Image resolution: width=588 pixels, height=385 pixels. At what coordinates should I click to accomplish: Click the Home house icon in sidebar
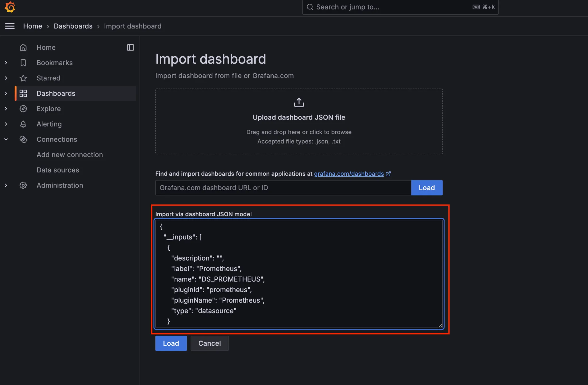coord(23,47)
